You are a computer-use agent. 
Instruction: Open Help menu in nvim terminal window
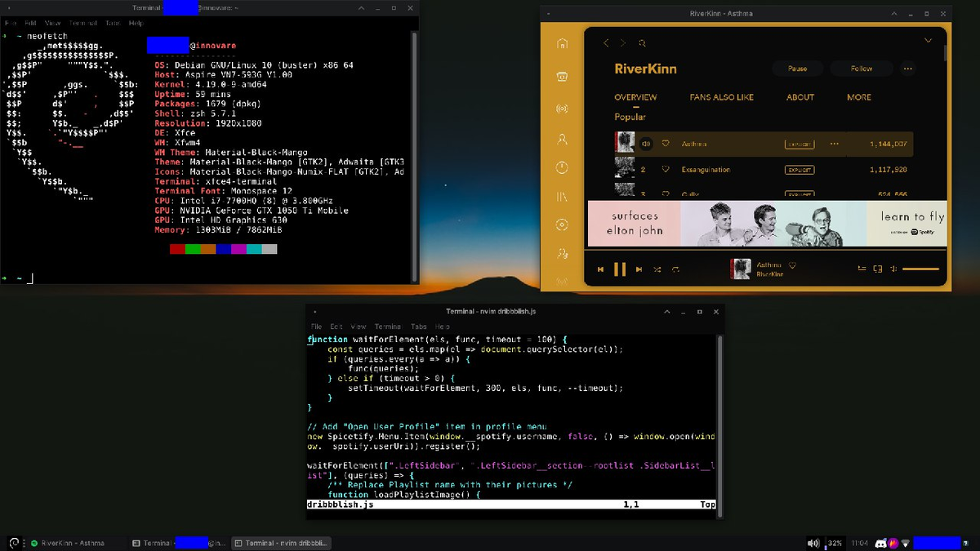coord(443,327)
